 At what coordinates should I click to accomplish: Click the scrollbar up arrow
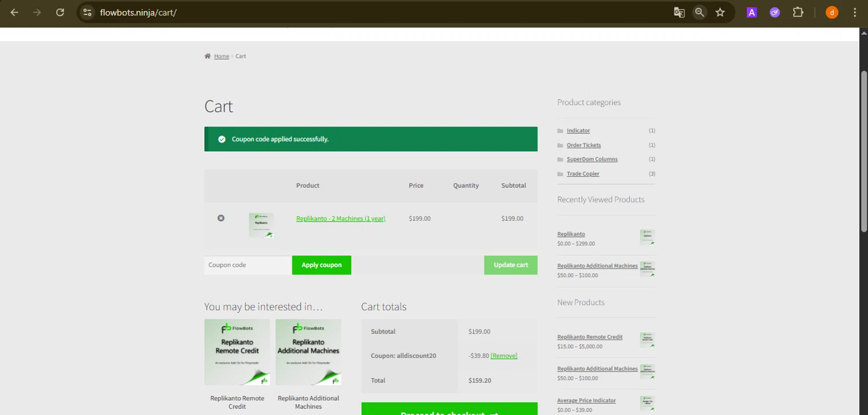[864, 32]
